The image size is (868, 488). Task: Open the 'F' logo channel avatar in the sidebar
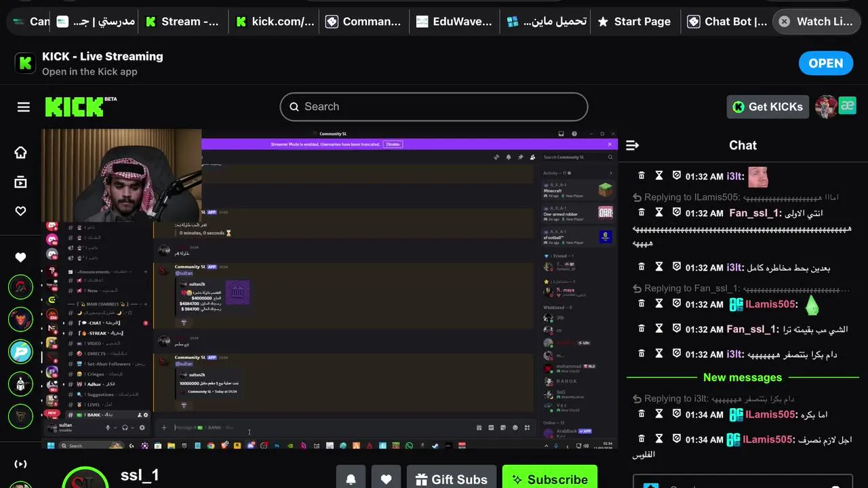[x=21, y=416]
